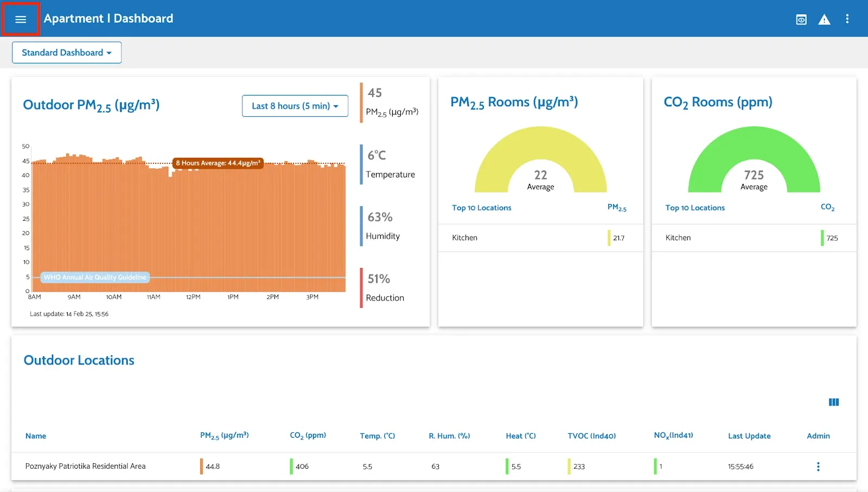Open admin menu for Poznyaky Patriotika row

coord(818,467)
